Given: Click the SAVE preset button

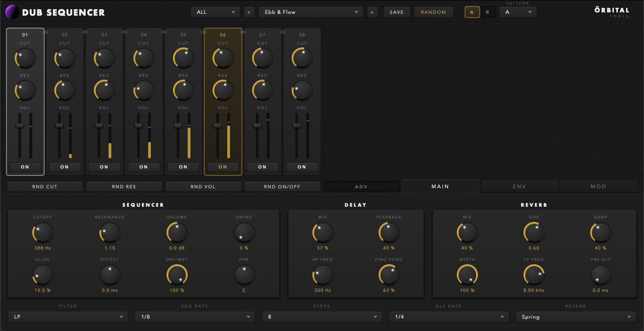Looking at the screenshot, I should (x=397, y=12).
